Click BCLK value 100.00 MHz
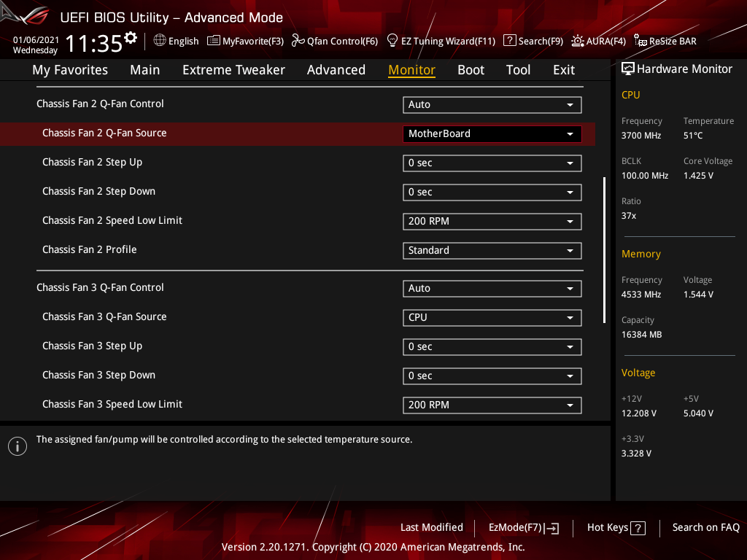 pyautogui.click(x=645, y=176)
